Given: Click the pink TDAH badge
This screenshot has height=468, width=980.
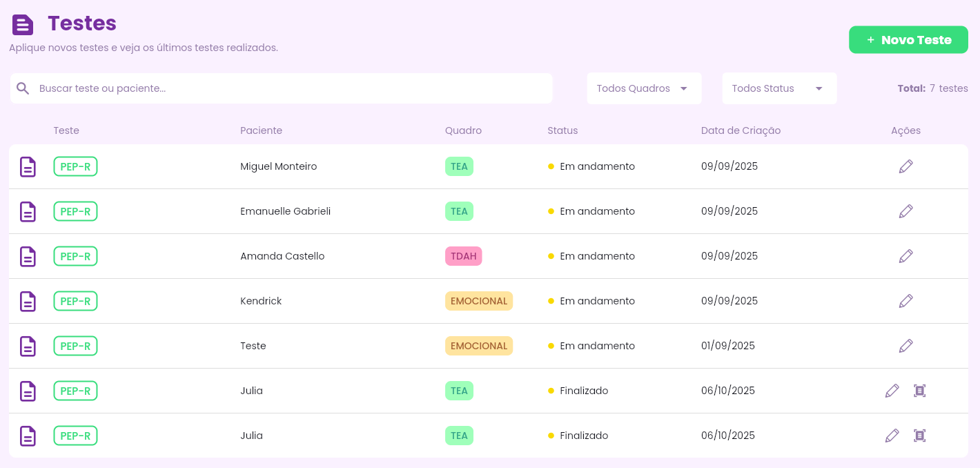Looking at the screenshot, I should click(463, 256).
